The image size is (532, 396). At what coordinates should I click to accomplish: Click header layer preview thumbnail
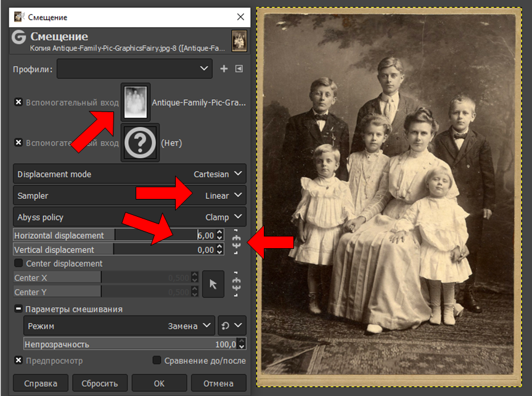click(x=239, y=41)
